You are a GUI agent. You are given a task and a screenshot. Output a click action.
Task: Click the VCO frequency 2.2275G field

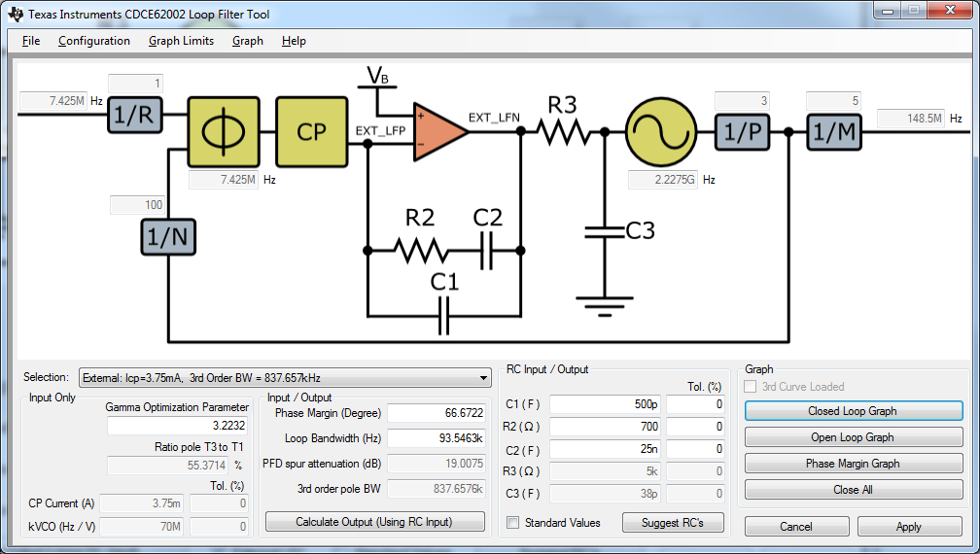coord(662,179)
